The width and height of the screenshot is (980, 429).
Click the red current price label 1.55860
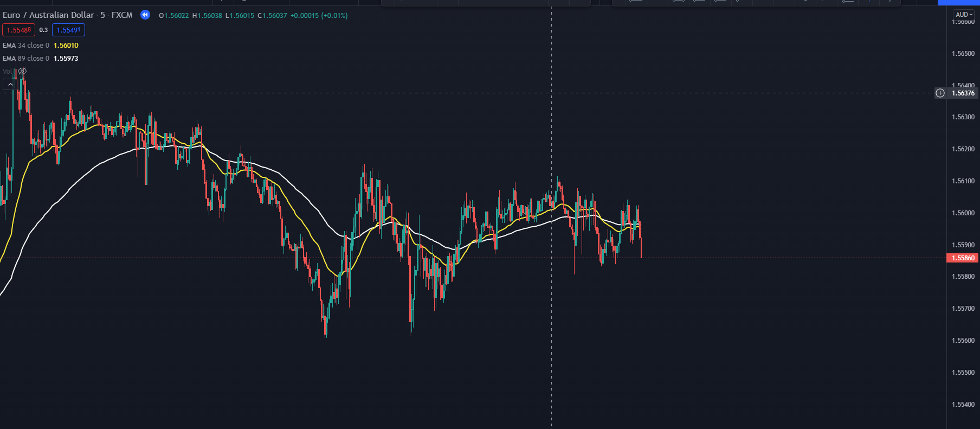point(963,258)
